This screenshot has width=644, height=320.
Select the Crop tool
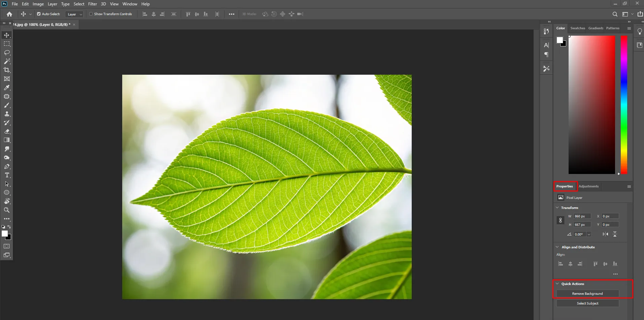coord(7,70)
